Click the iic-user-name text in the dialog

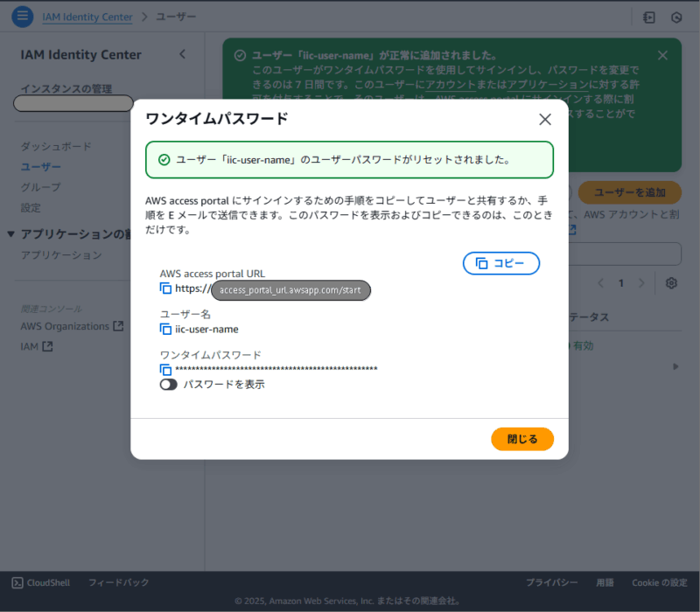tap(206, 330)
